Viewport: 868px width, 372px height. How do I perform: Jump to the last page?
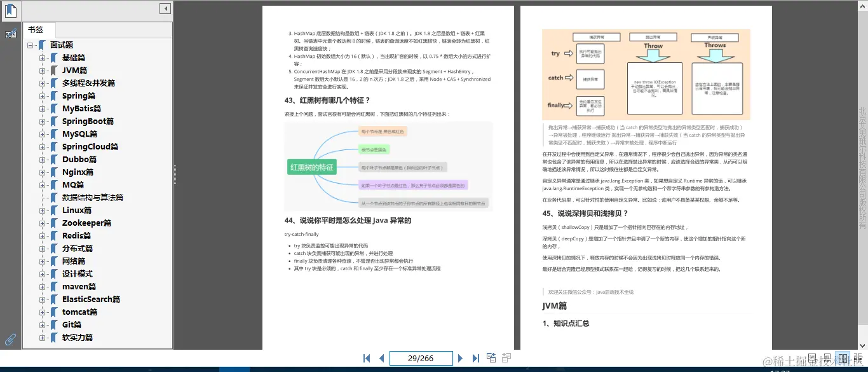475,359
